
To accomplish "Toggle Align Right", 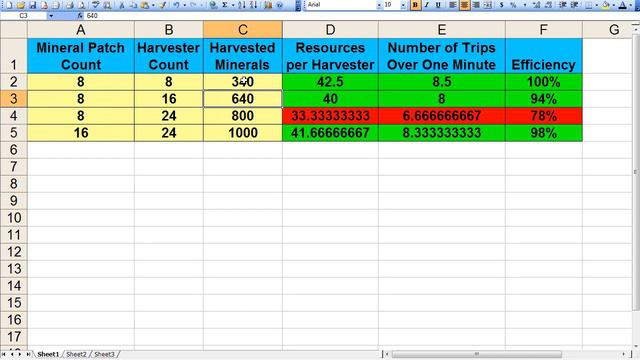I will pos(476,5).
